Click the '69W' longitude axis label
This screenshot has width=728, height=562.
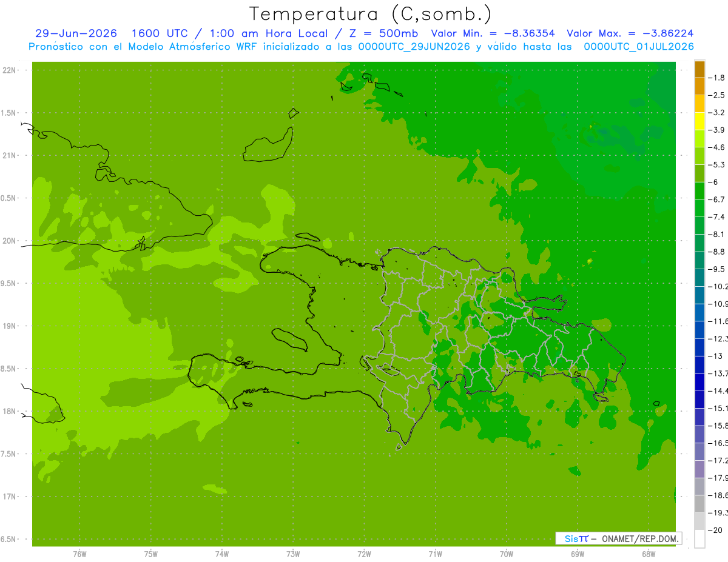pos(578,554)
